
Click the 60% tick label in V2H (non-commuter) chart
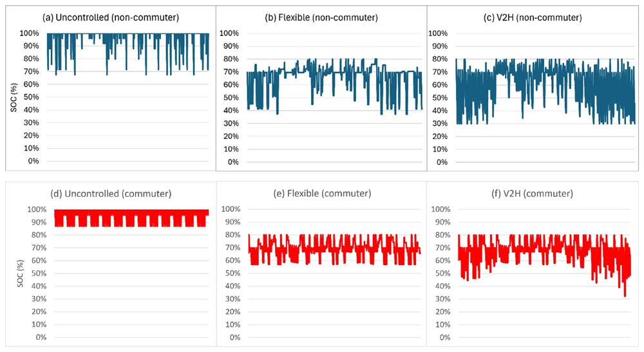[440, 84]
